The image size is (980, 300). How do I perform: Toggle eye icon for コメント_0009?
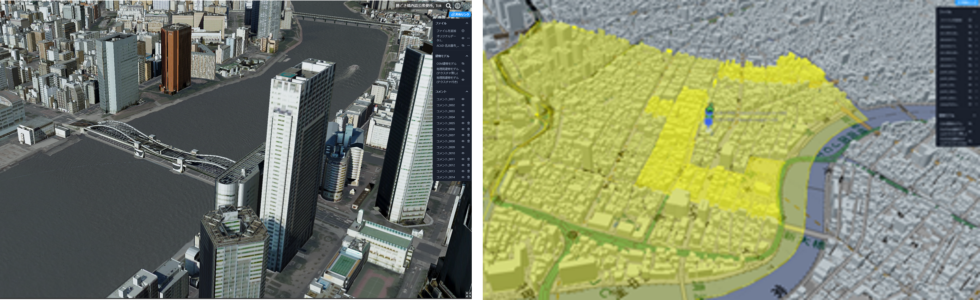463,147
